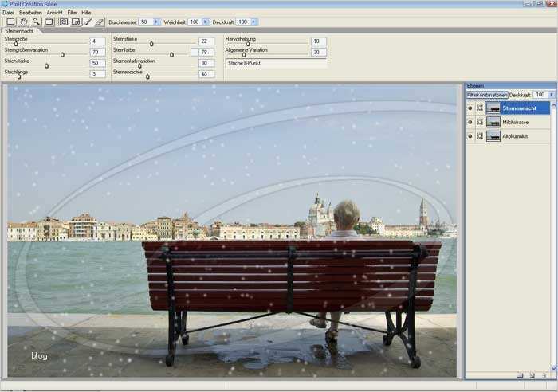The image size is (558, 392).
Task: Click greyed last icon at layers panel bottom
Action: click(x=544, y=375)
